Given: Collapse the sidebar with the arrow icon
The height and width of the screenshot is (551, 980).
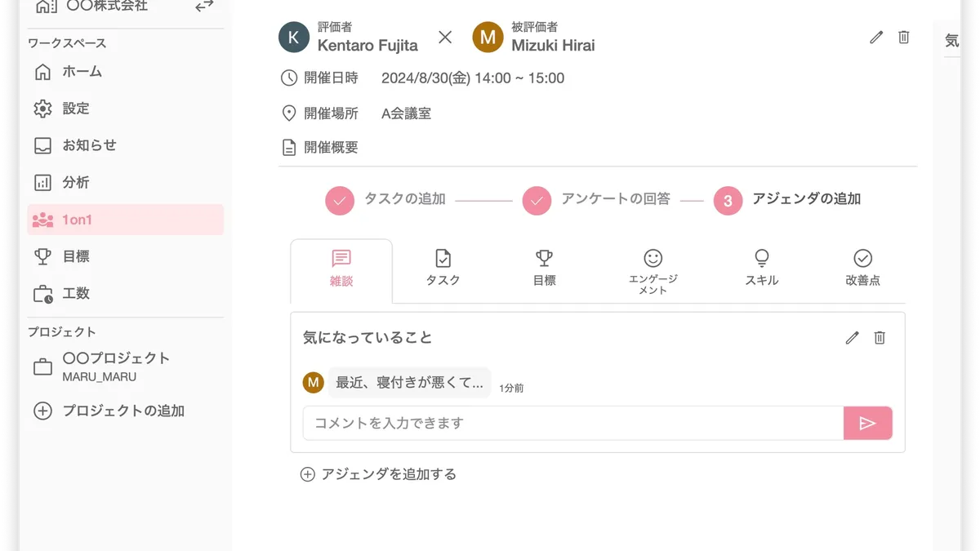Looking at the screenshot, I should tap(203, 7).
